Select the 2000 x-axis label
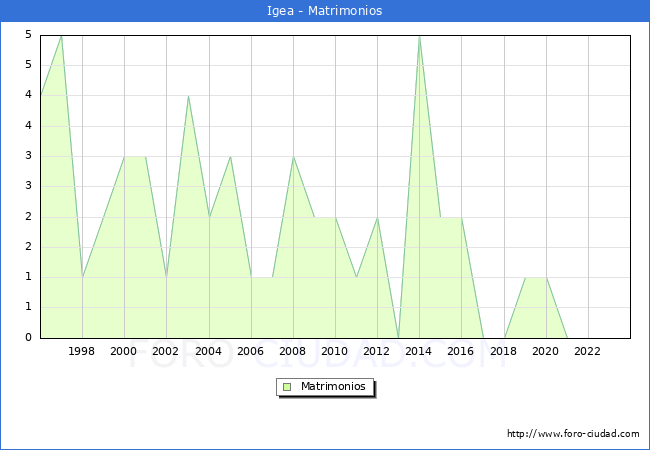The height and width of the screenshot is (450, 650). point(124,351)
